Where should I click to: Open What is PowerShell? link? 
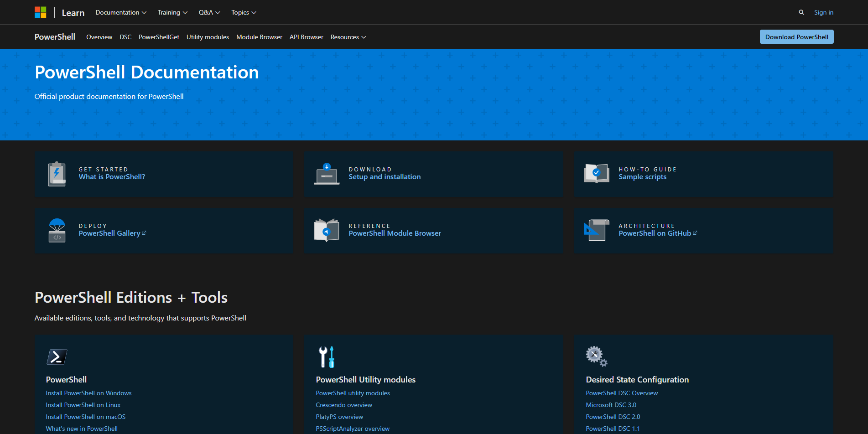coord(112,177)
